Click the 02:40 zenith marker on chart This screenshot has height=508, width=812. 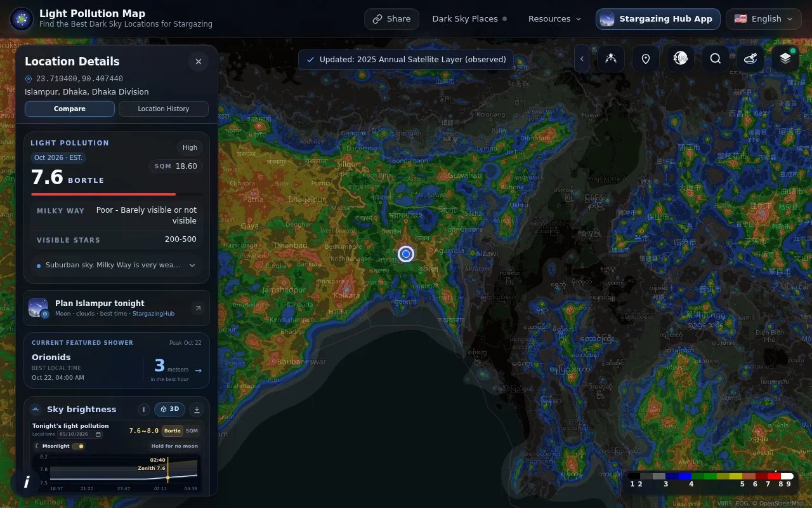pyautogui.click(x=167, y=477)
